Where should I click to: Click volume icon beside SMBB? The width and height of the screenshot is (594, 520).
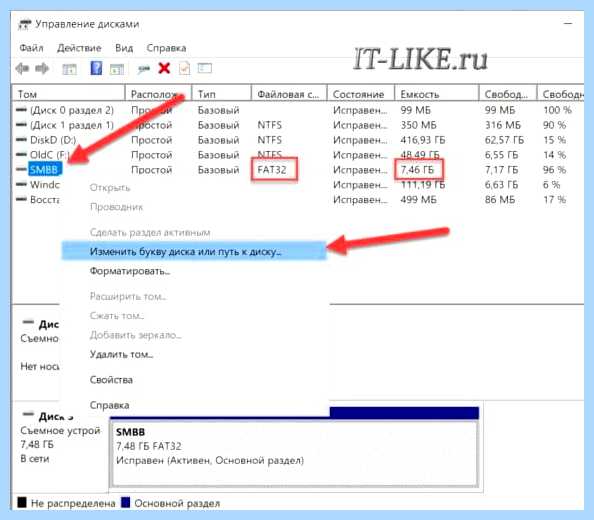22,169
